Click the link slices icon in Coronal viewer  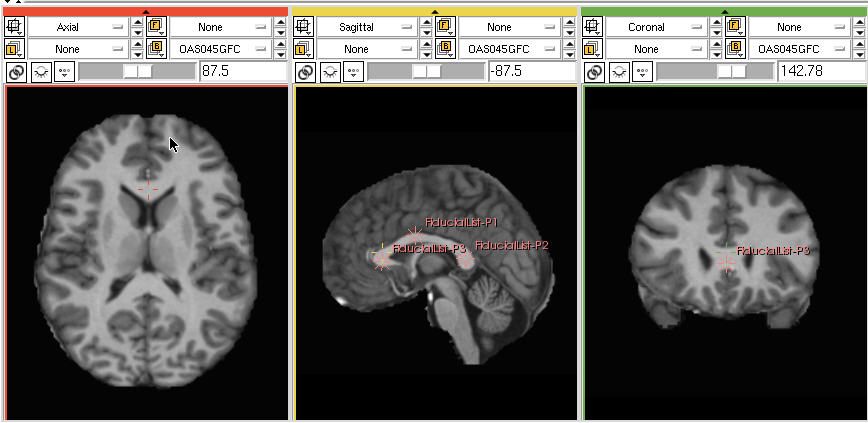tap(594, 72)
